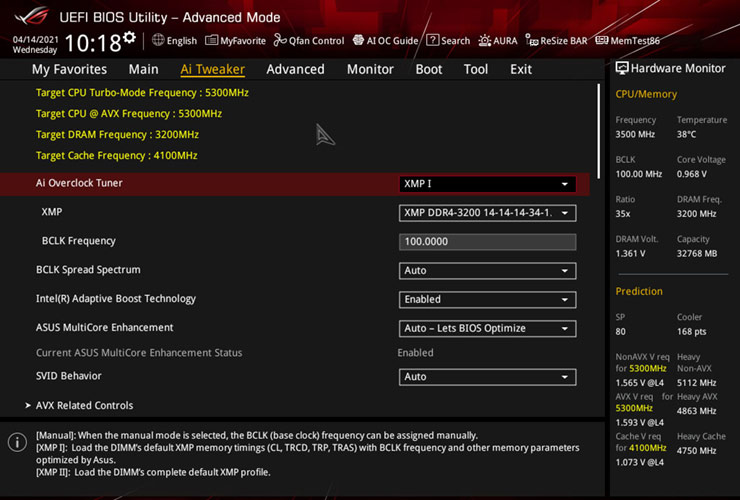Click Target CPU Turbo-Mode Frequency text

(142, 93)
